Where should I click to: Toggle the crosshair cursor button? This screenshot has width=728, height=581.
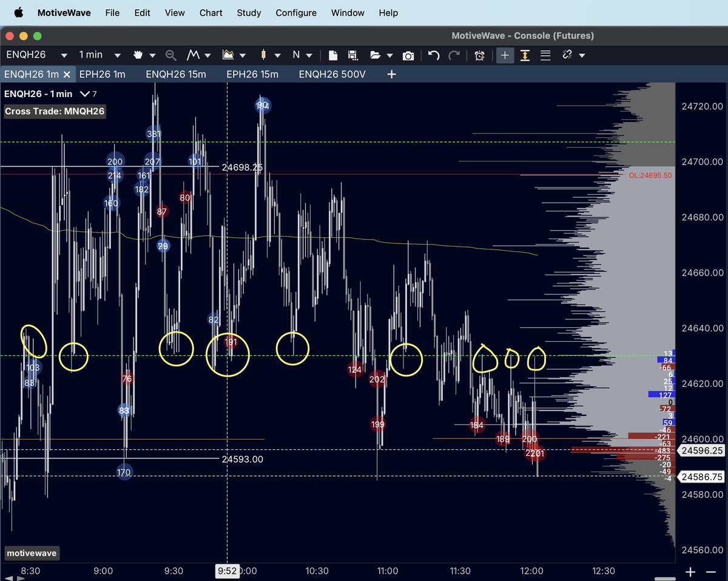tap(505, 55)
